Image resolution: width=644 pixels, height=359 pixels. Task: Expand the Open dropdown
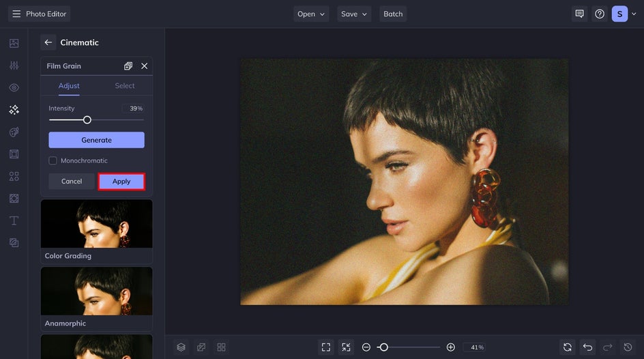pos(311,14)
